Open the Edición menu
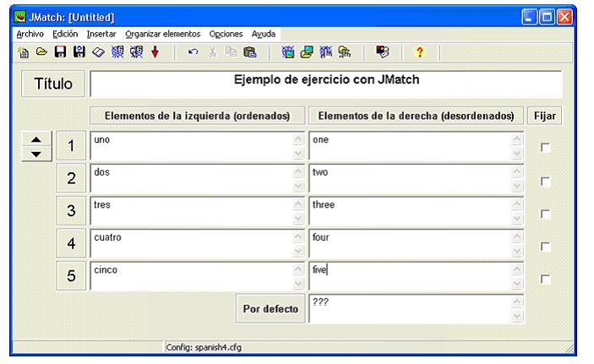 click(65, 34)
